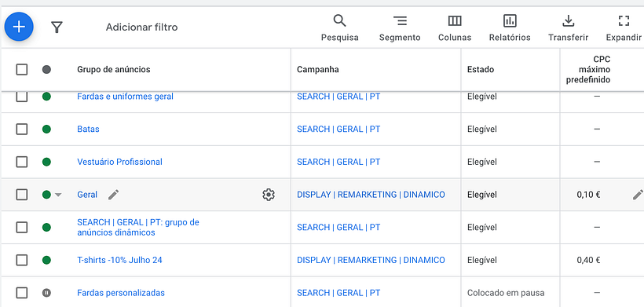Click the blue plus create button
Image resolution: width=644 pixels, height=307 pixels.
pos(19,27)
